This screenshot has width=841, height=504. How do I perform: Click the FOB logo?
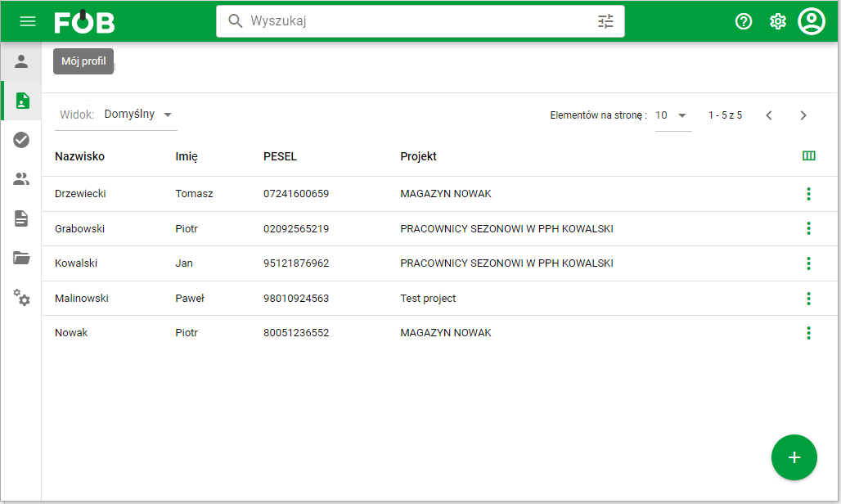[x=84, y=22]
